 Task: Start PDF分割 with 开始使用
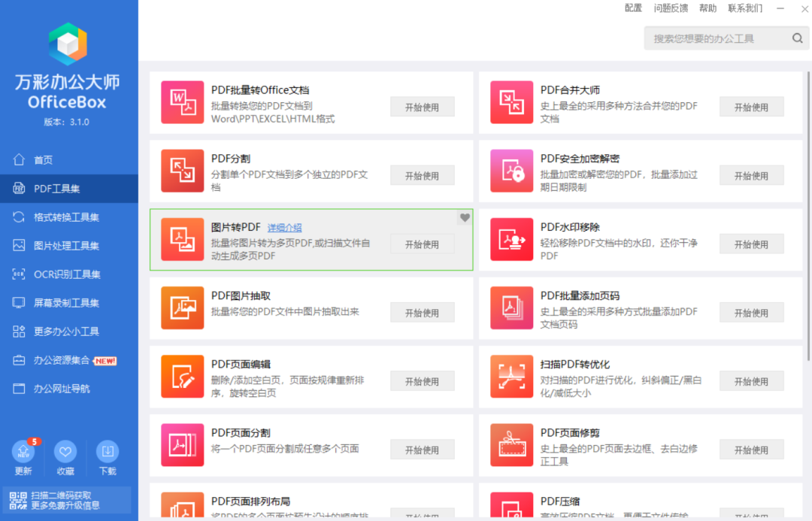coord(422,176)
